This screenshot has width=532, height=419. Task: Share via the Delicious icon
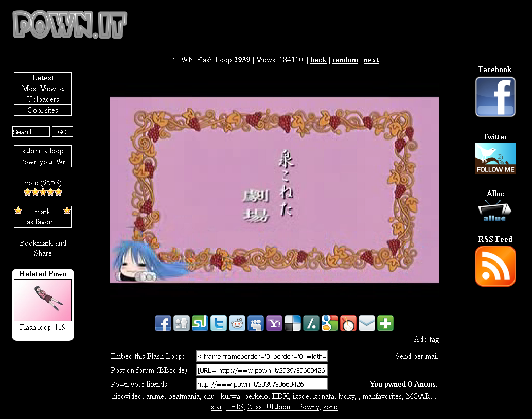(x=292, y=323)
